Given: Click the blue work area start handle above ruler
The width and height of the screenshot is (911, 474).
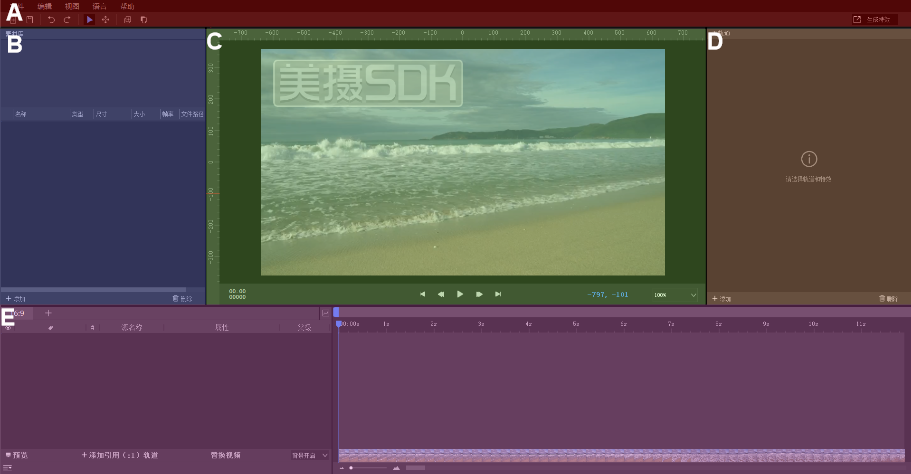Looking at the screenshot, I should point(336,313).
